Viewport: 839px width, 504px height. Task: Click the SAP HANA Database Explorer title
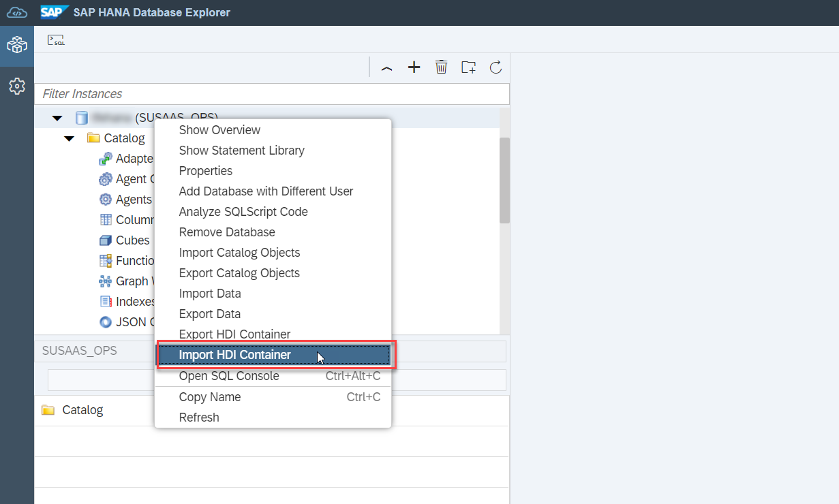pos(152,13)
